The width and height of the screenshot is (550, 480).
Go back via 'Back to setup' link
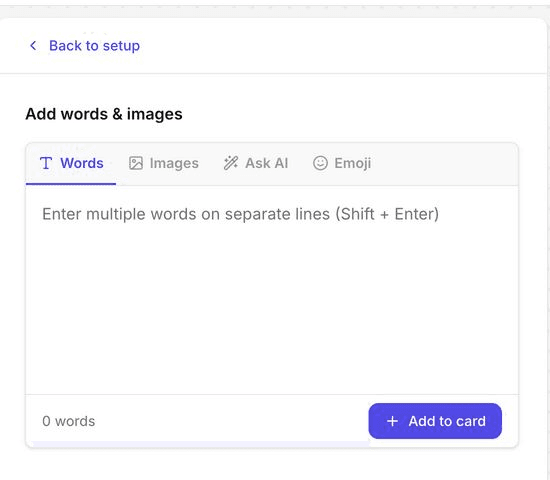[x=94, y=46]
